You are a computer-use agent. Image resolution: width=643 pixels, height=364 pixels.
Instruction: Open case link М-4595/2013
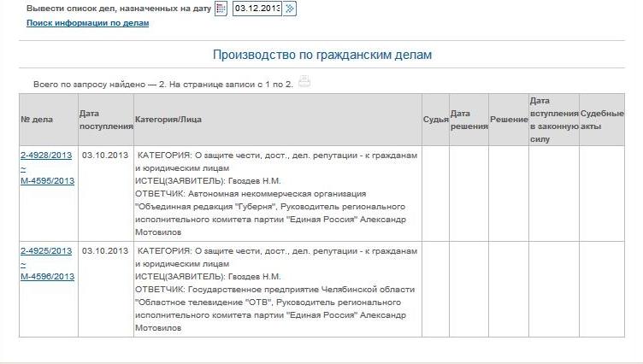tap(48, 181)
